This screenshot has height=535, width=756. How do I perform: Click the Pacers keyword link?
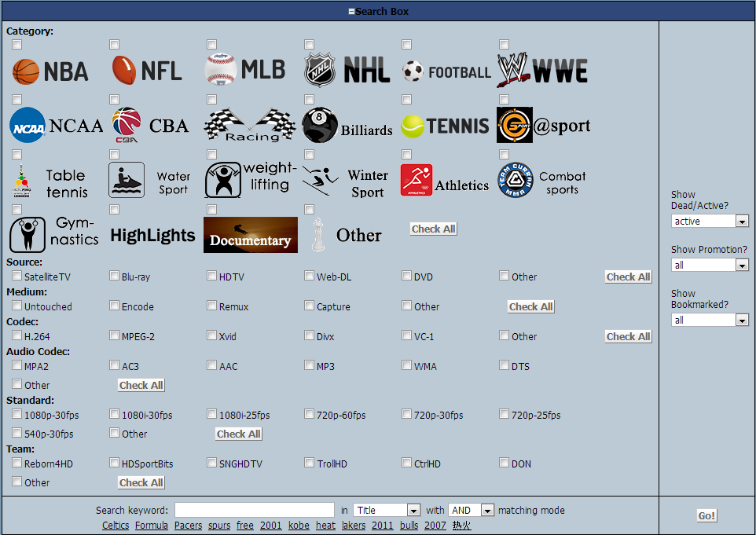(188, 526)
